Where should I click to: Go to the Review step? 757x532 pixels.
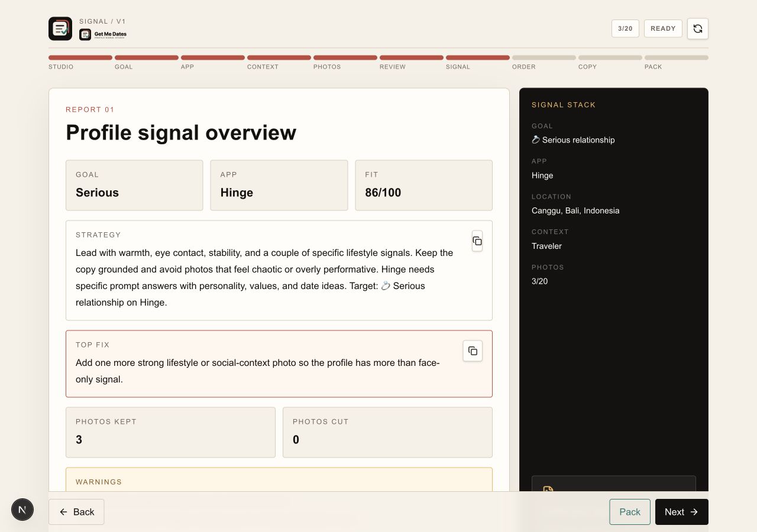tap(412, 62)
